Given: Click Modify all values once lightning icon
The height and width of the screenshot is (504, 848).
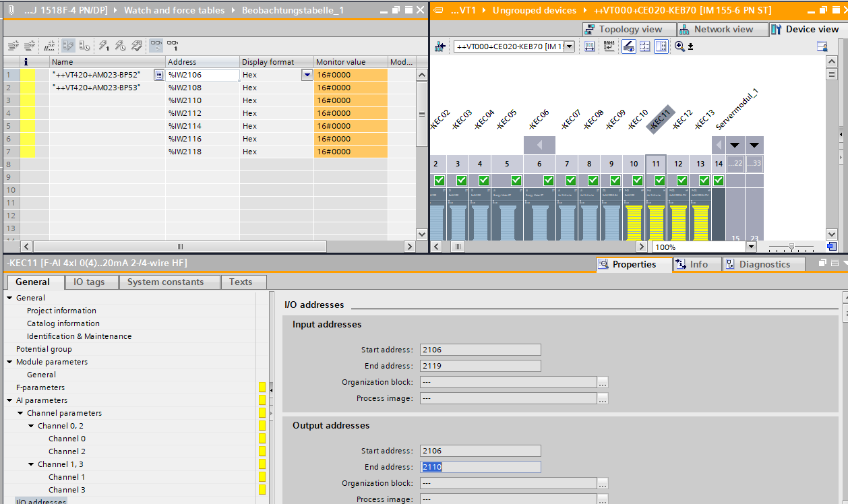Looking at the screenshot, I should 104,46.
